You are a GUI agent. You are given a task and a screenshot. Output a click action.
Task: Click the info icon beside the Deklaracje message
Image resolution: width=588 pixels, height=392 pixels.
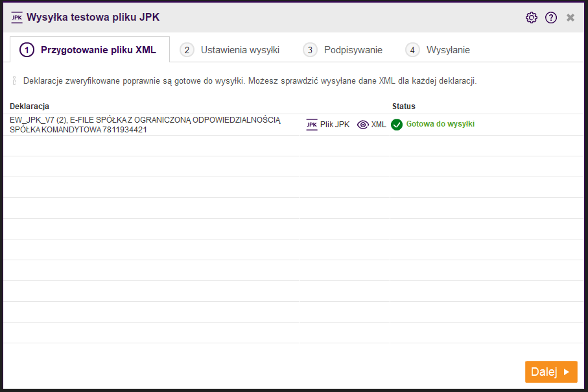14,80
